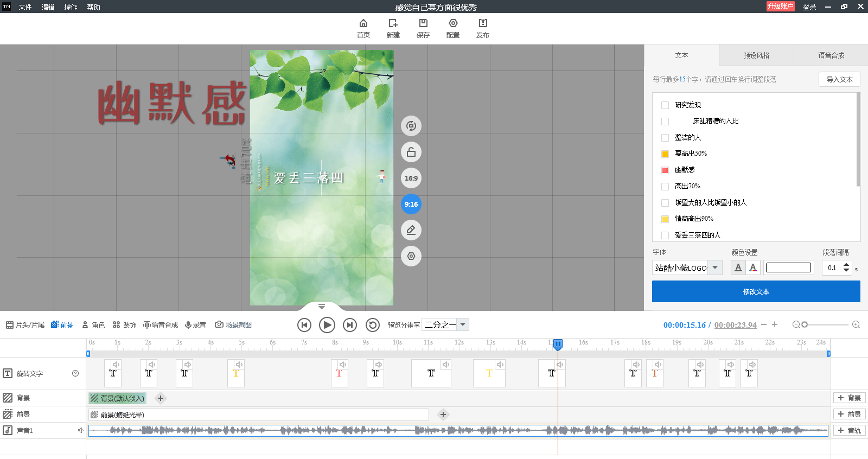Click the round target icon below pencil
This screenshot has width=868, height=459.
(x=411, y=256)
